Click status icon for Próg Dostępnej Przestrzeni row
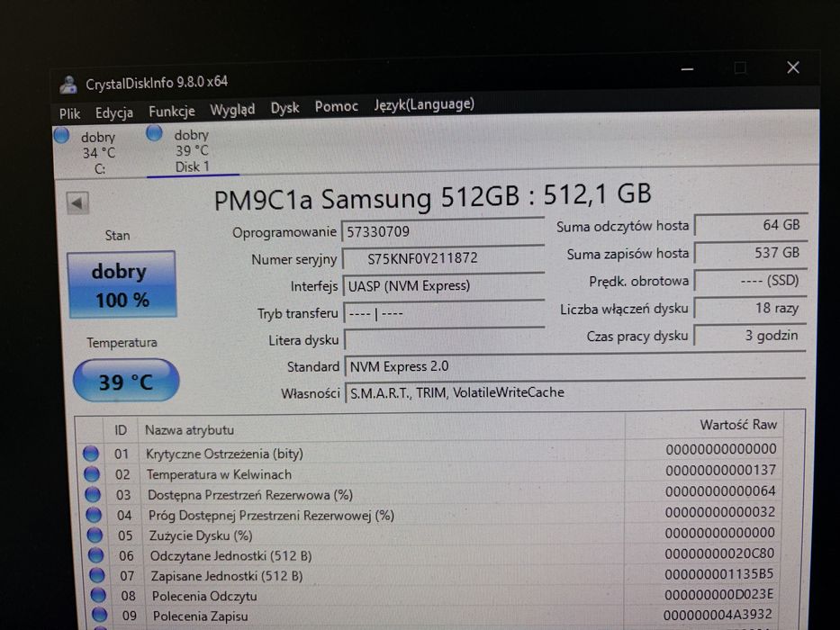 click(94, 514)
